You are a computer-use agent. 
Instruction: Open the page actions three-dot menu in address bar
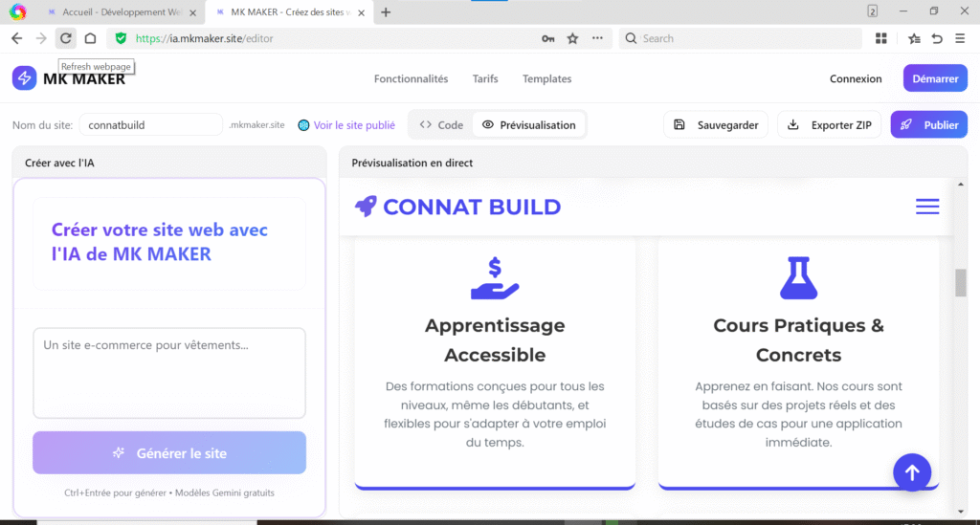point(597,38)
